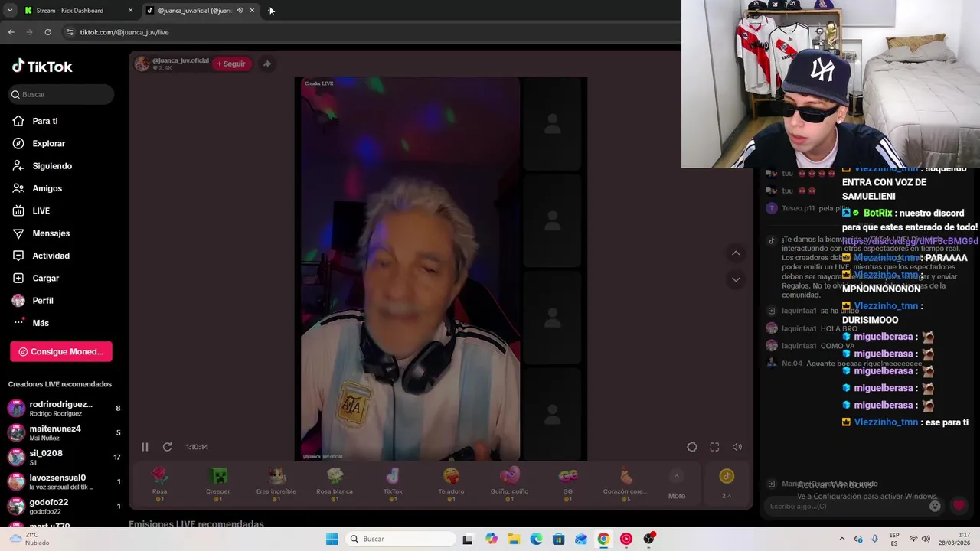Send the Creeper gift
Viewport: 980px width, 551px height.
pos(217,484)
